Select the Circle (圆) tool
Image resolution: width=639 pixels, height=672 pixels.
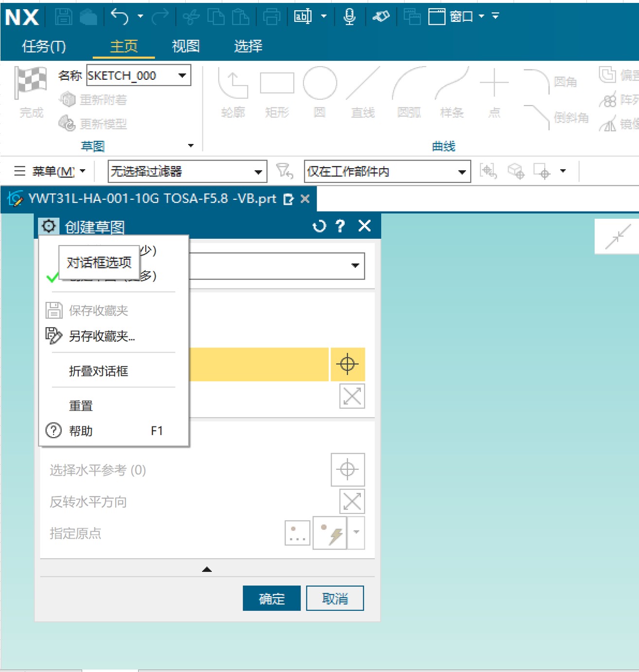click(x=320, y=92)
